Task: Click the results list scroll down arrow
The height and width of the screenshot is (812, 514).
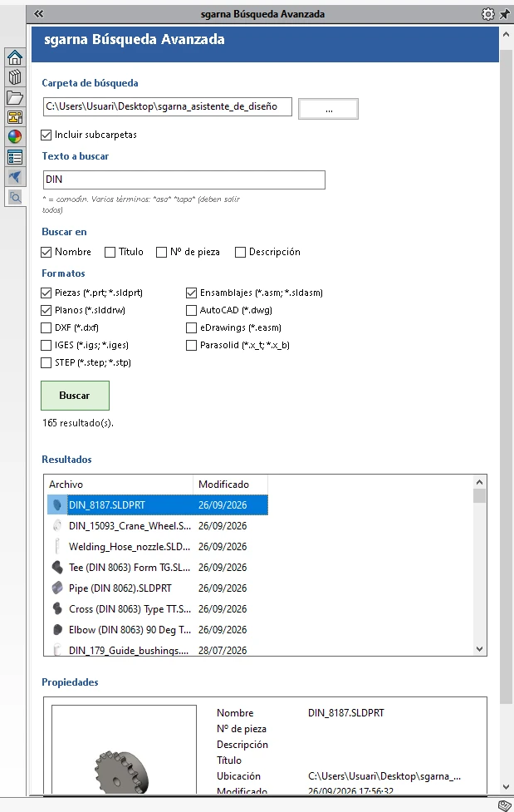Action: coord(479,649)
